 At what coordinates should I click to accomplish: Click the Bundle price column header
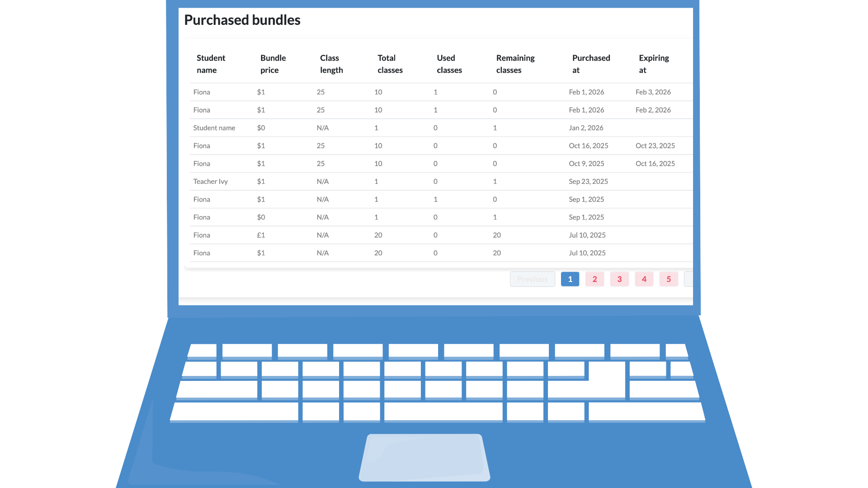pyautogui.click(x=273, y=64)
